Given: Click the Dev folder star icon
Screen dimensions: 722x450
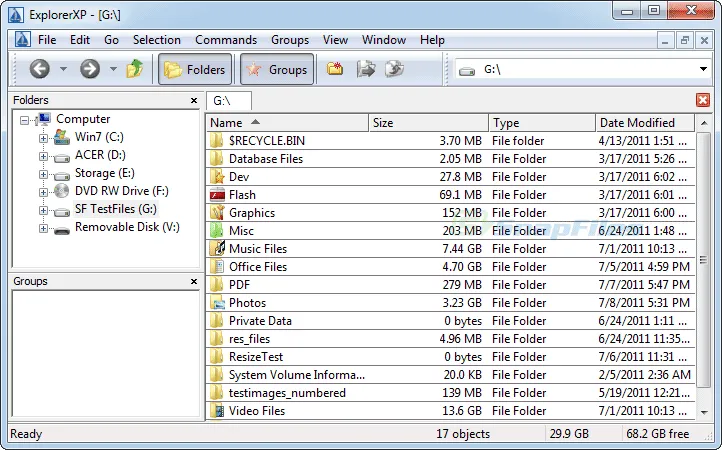Looking at the screenshot, I should [217, 177].
